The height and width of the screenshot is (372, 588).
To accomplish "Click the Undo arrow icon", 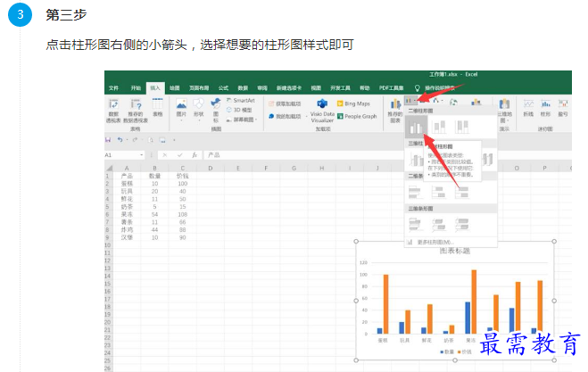I will point(120,140).
